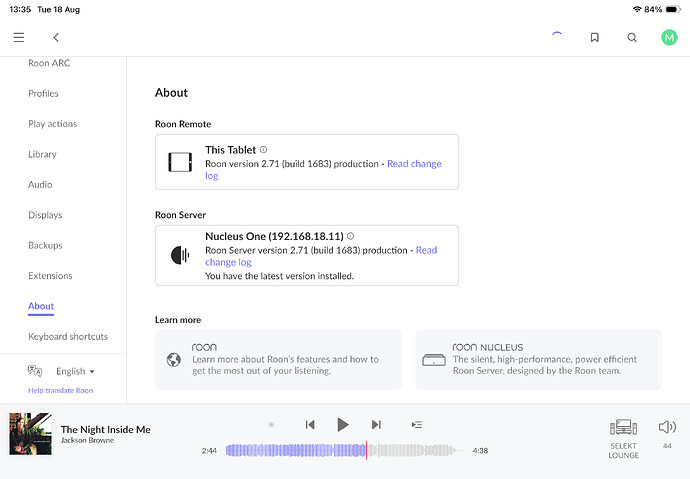Tap the Nucleus One (192.168.18.11) title
The width and height of the screenshot is (690, 479).
point(274,236)
